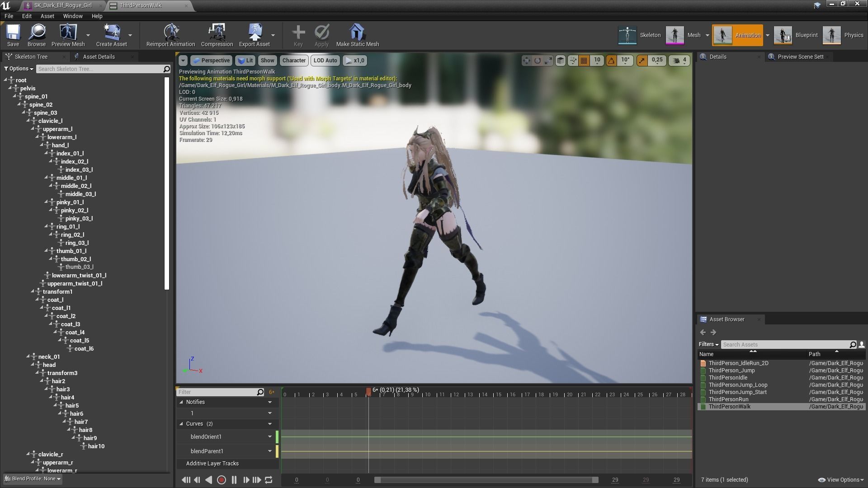This screenshot has height=488, width=868.
Task: Open the File menu
Action: tap(9, 16)
